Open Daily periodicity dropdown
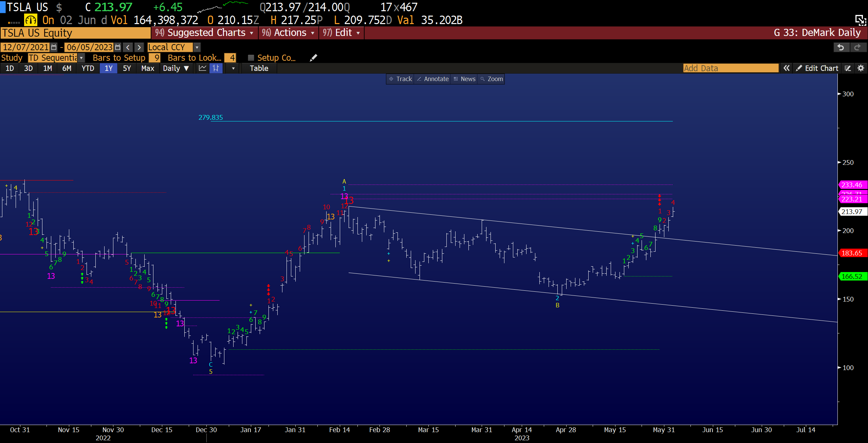Image resolution: width=868 pixels, height=443 pixels. click(x=176, y=68)
